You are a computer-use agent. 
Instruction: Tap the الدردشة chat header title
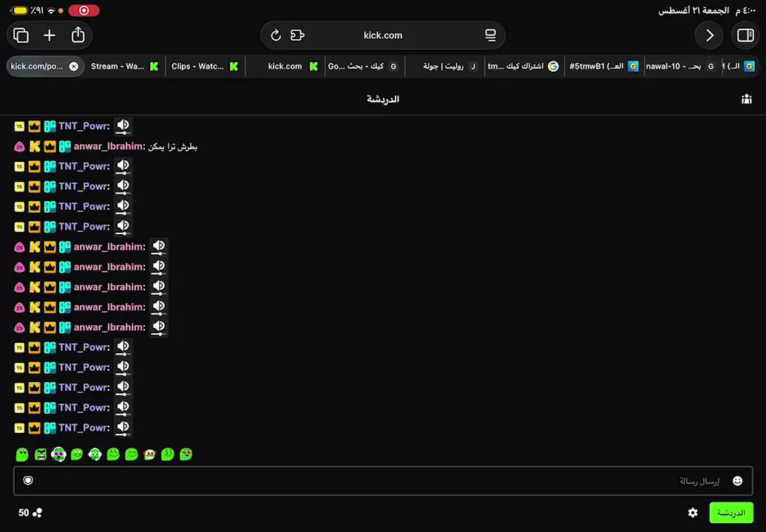click(383, 99)
